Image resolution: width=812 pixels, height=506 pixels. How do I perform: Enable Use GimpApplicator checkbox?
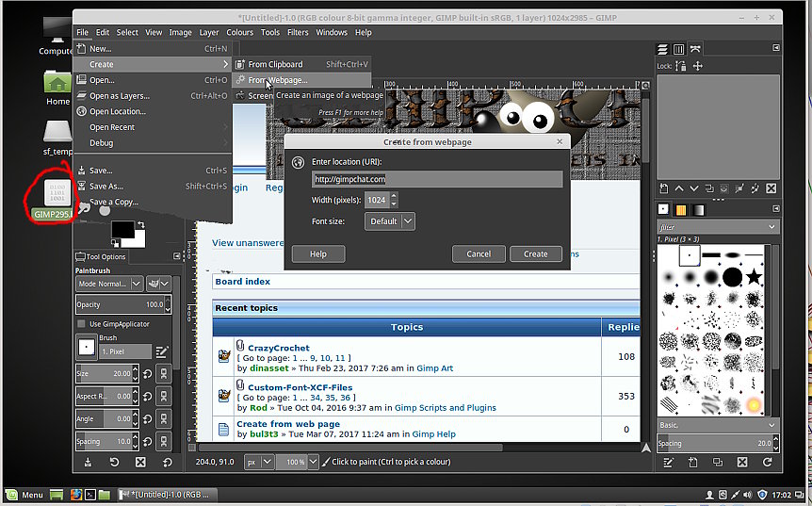[81, 324]
